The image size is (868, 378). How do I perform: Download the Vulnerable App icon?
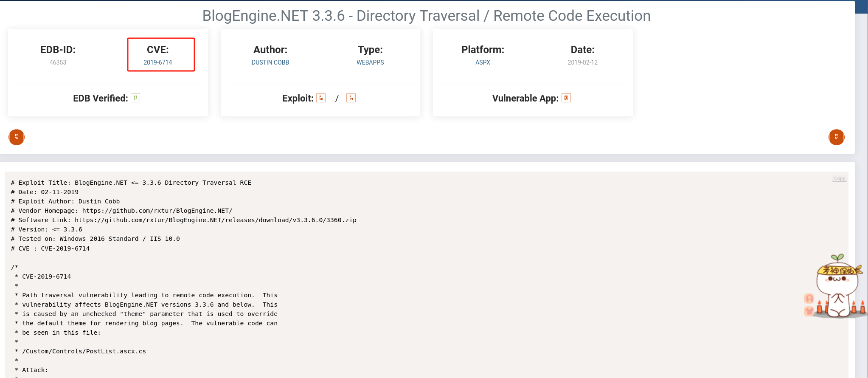click(566, 98)
